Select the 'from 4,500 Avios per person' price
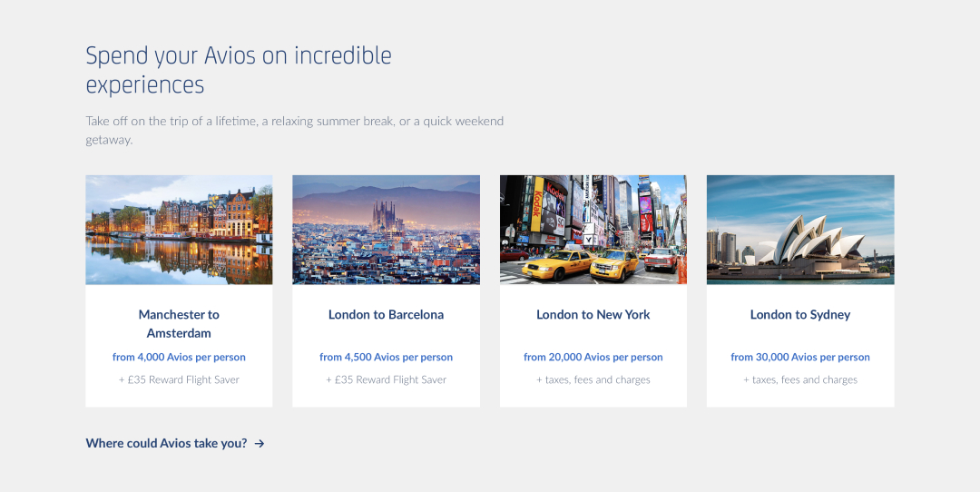This screenshot has height=492, width=980. pos(386,358)
